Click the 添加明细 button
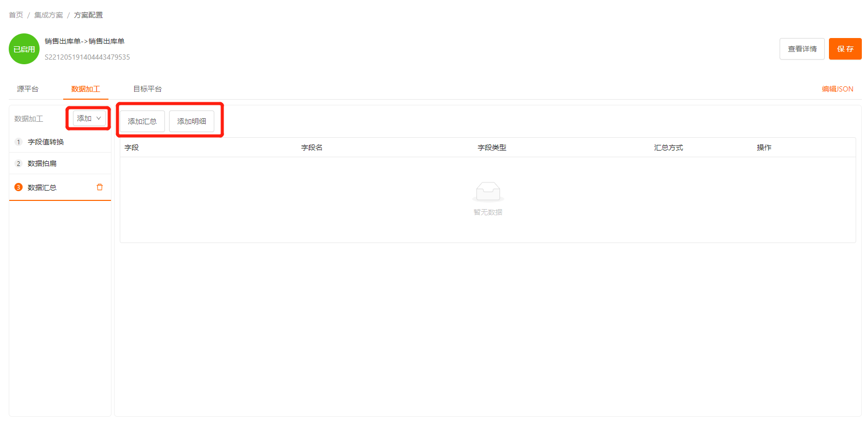 click(192, 121)
